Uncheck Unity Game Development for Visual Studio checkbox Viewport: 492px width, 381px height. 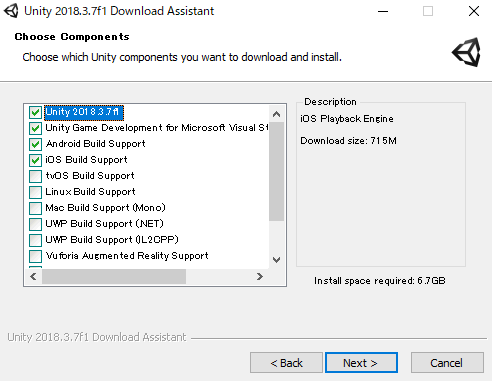[x=35, y=128]
